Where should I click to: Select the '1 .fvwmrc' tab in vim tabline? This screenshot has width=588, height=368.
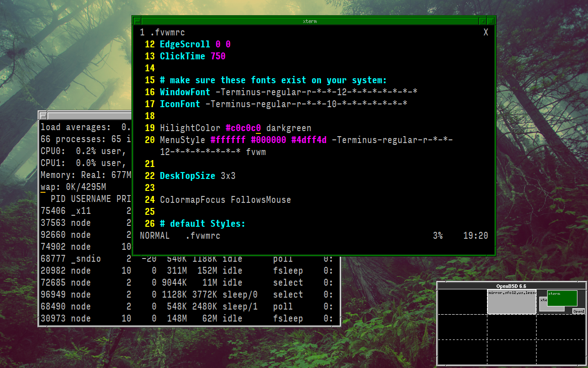[163, 33]
